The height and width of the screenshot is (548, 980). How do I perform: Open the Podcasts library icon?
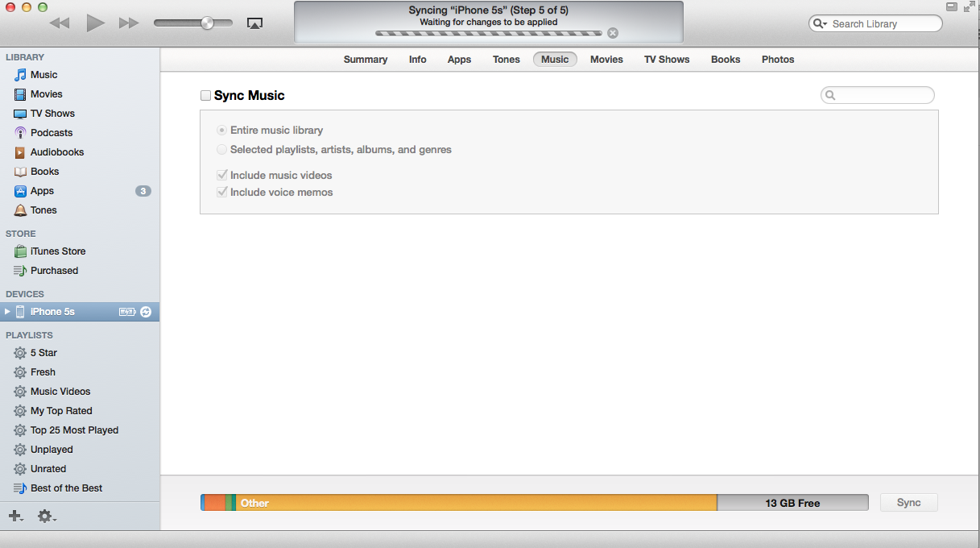[x=20, y=133]
